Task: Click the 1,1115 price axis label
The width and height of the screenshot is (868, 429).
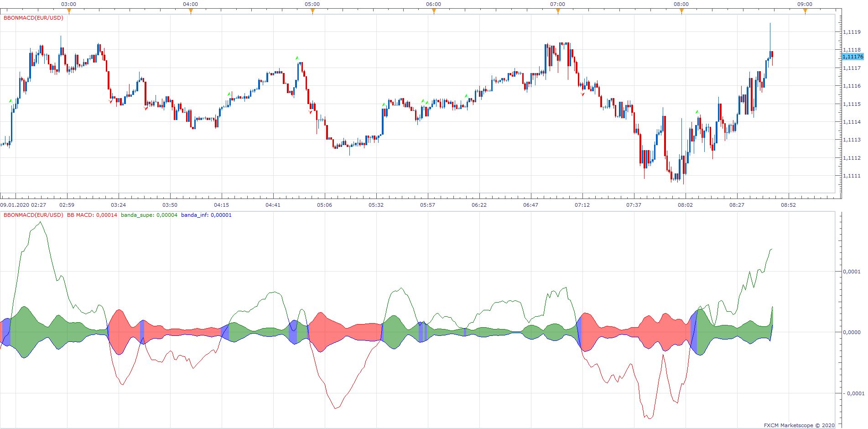Action: click(852, 104)
